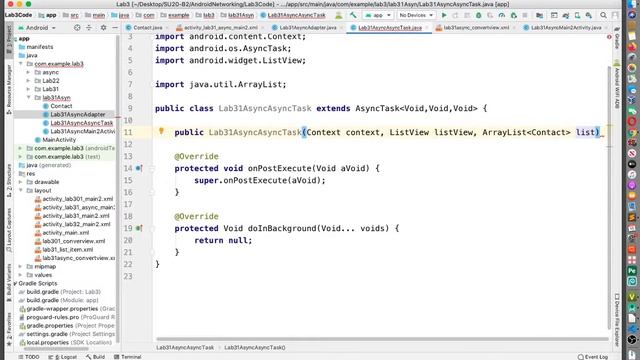Open the Terminal tool window
The image size is (640, 360).
click(x=128, y=357)
